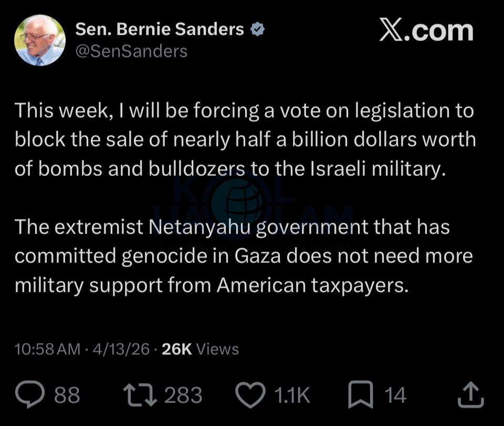Bookmark this tweet using the bookmark icon
Image resolution: width=504 pixels, height=426 pixels.
click(x=362, y=395)
